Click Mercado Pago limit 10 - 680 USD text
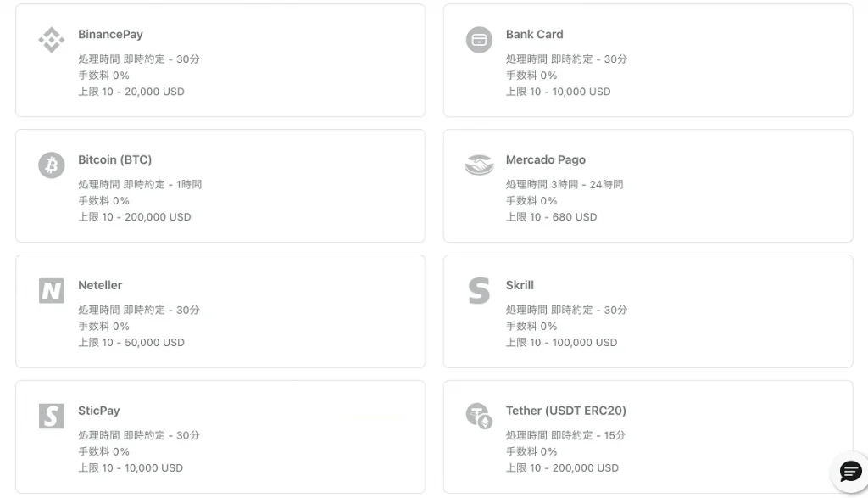This screenshot has width=868, height=498. 551,217
